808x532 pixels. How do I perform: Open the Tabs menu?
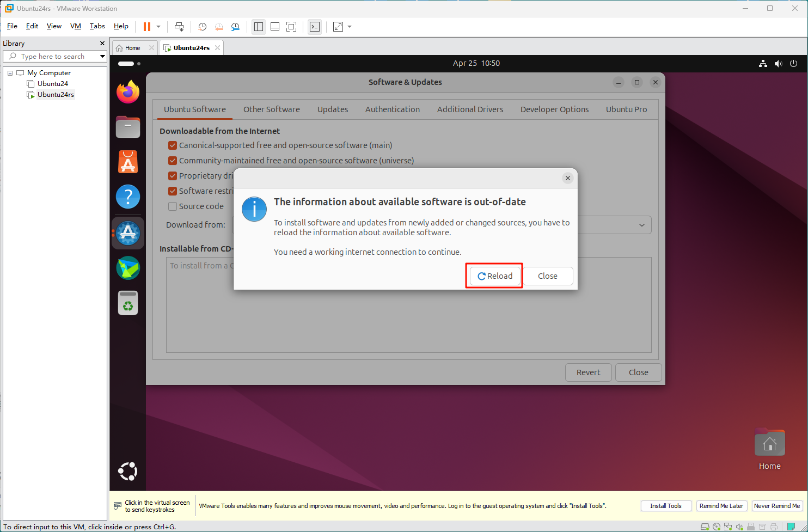pyautogui.click(x=97, y=26)
